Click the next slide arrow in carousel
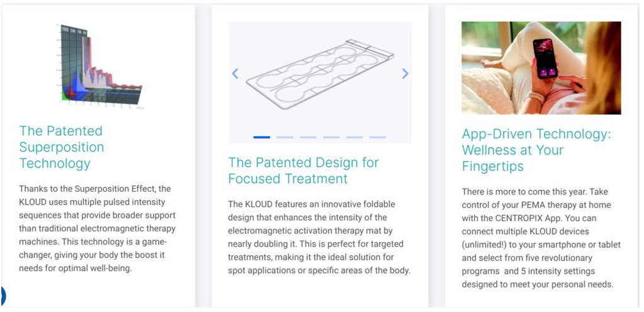Screen dimensions: 644x312 pyautogui.click(x=405, y=74)
